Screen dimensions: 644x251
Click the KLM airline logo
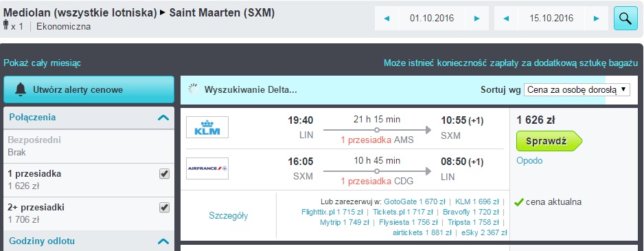tap(207, 127)
